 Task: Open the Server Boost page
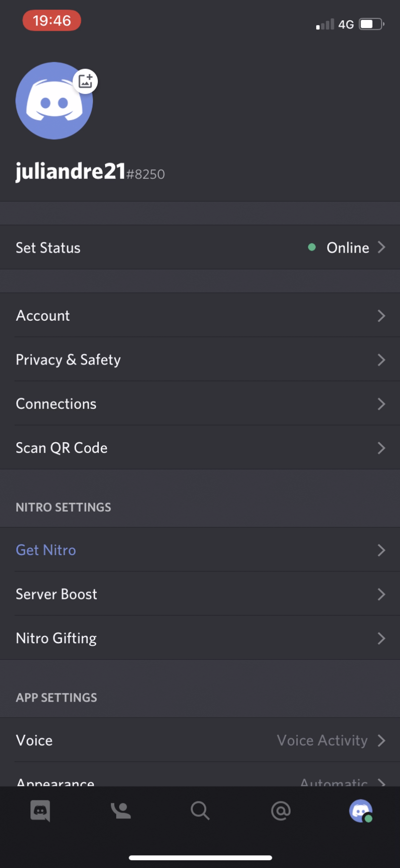[200, 594]
